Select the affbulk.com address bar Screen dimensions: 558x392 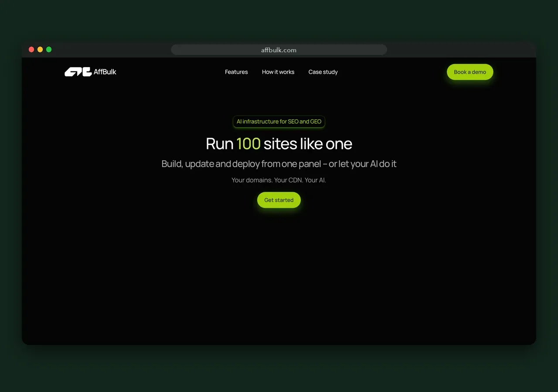tap(279, 50)
